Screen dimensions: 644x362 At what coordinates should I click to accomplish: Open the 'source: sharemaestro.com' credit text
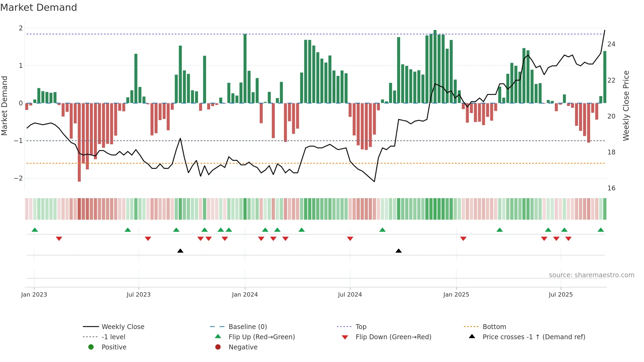point(592,275)
